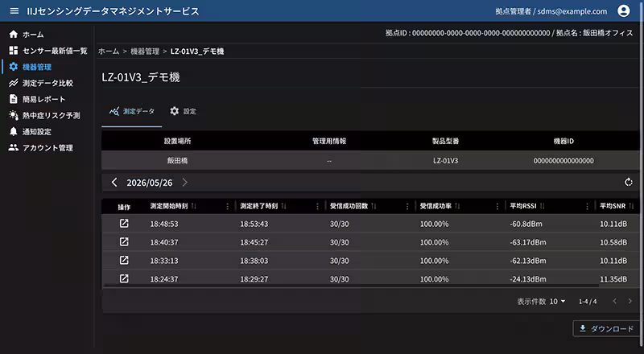Sort by 平均RSSI column arrows

point(543,206)
